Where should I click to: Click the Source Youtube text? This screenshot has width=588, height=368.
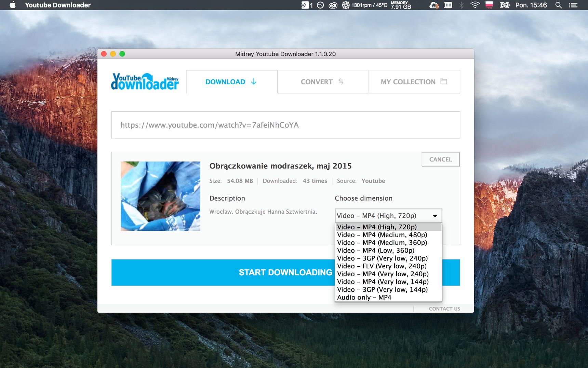point(361,181)
